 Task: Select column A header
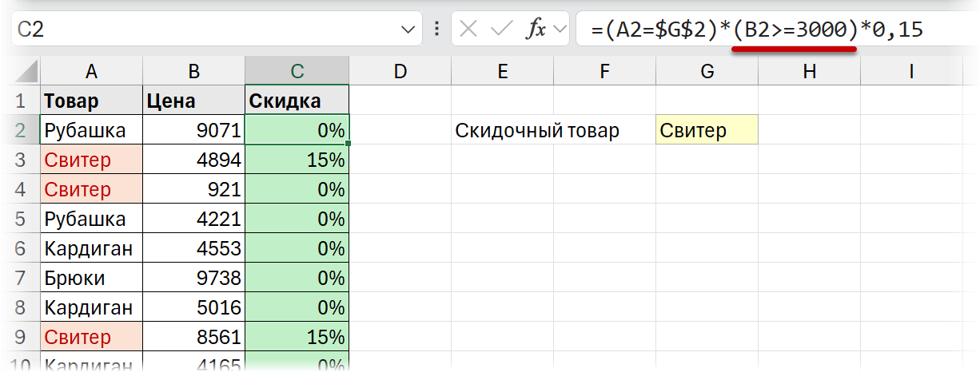point(91,72)
